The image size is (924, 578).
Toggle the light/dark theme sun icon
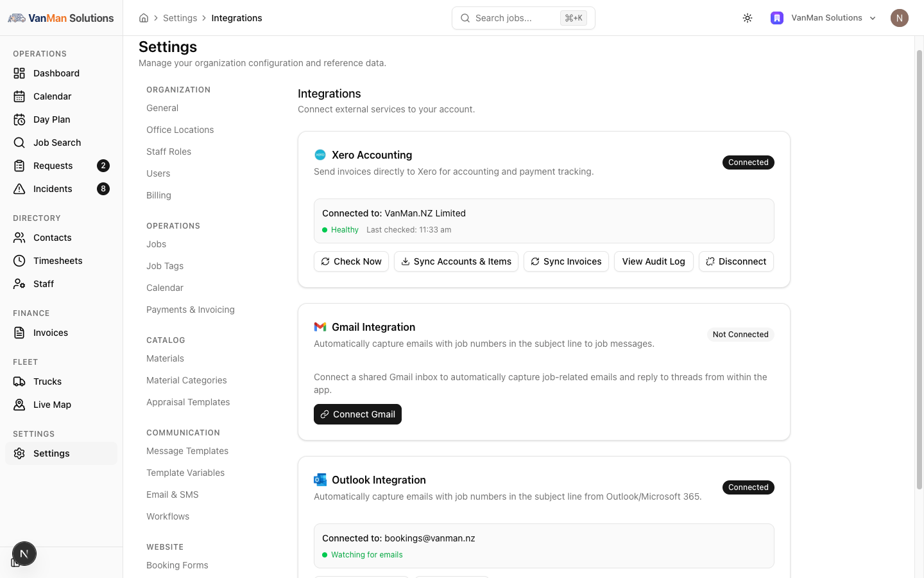[748, 18]
